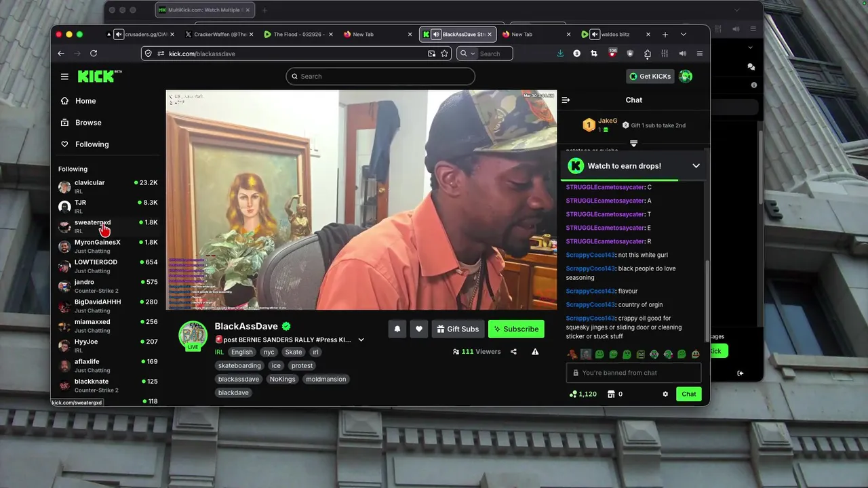Click the first emote in the chat emote row
Image resolution: width=868 pixels, height=488 pixels.
pyautogui.click(x=572, y=354)
